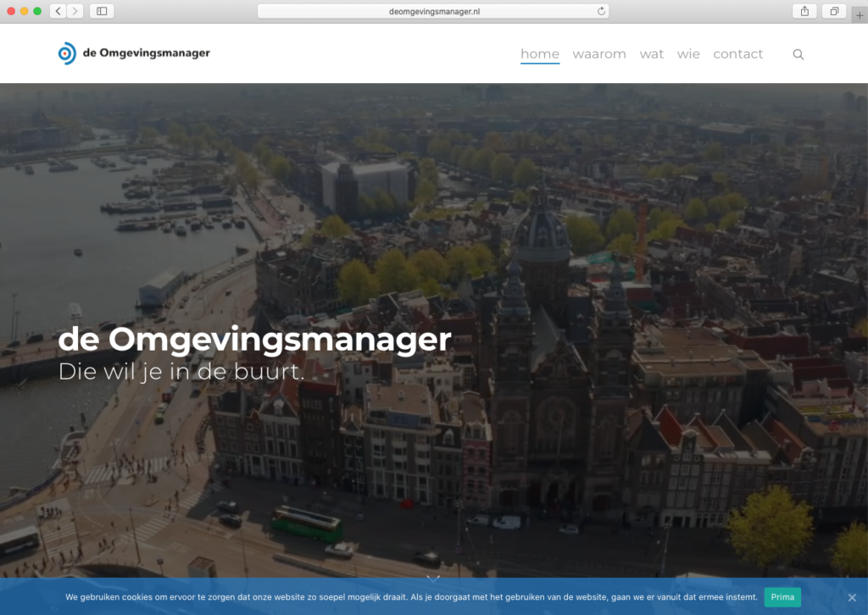
Task: Add a new tab with plus button
Action: coord(860,15)
